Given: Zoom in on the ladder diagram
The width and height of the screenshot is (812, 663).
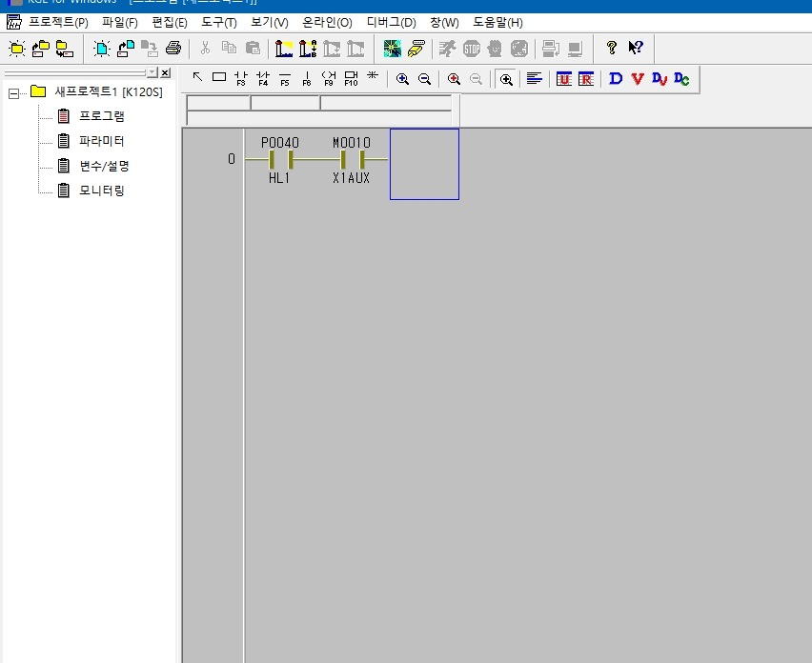Looking at the screenshot, I should click(402, 78).
